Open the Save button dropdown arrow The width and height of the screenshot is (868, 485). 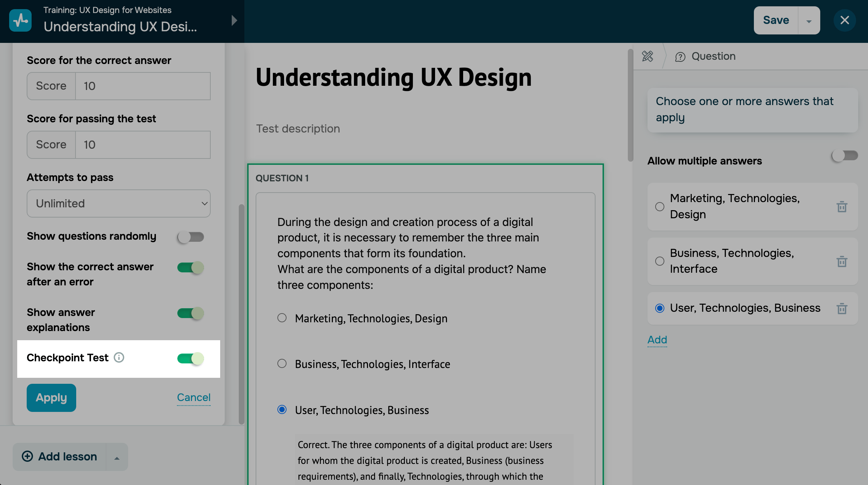click(x=809, y=21)
